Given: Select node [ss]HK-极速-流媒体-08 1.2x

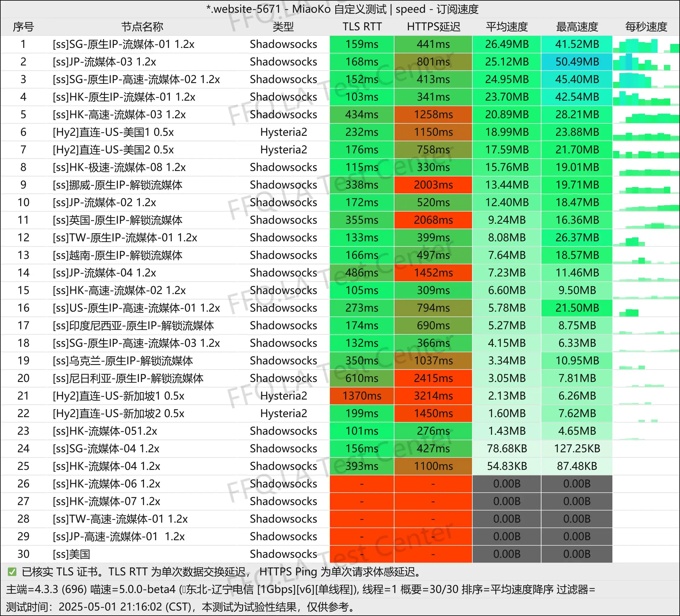Looking at the screenshot, I should [119, 167].
